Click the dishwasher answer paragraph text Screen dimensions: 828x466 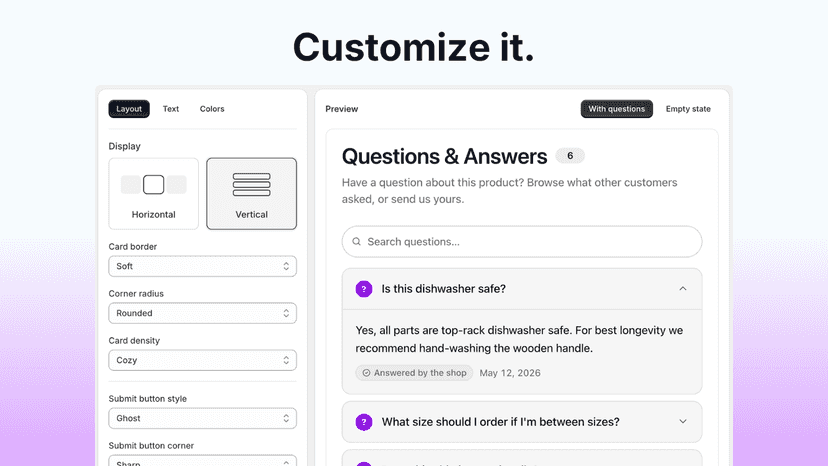point(519,339)
